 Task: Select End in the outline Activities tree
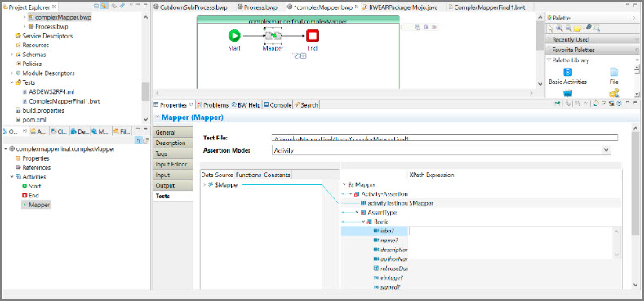tap(30, 196)
